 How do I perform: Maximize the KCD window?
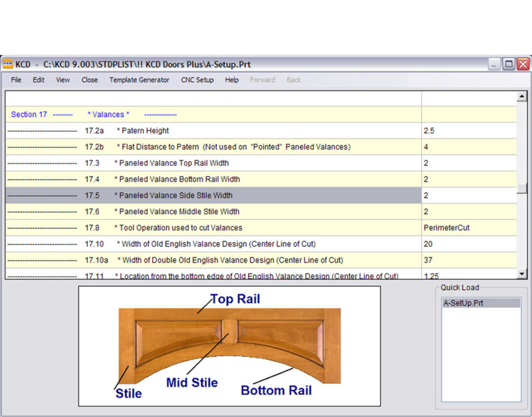tap(508, 65)
